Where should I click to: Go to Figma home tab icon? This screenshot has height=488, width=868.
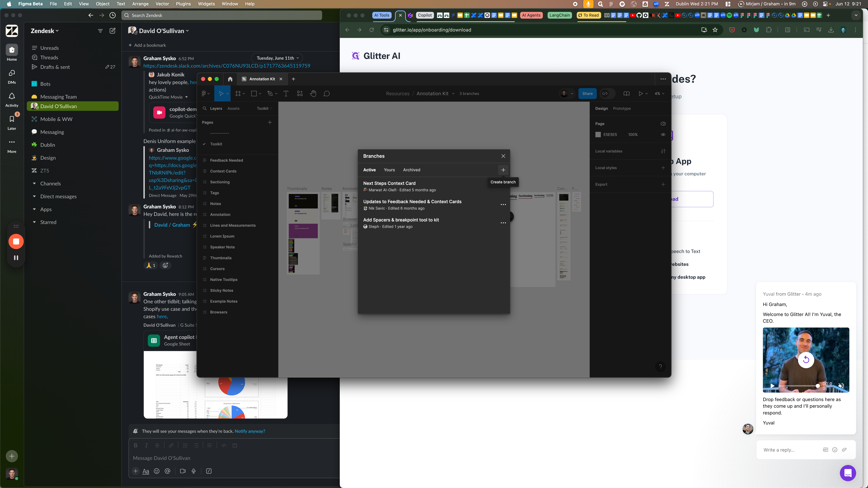230,79
